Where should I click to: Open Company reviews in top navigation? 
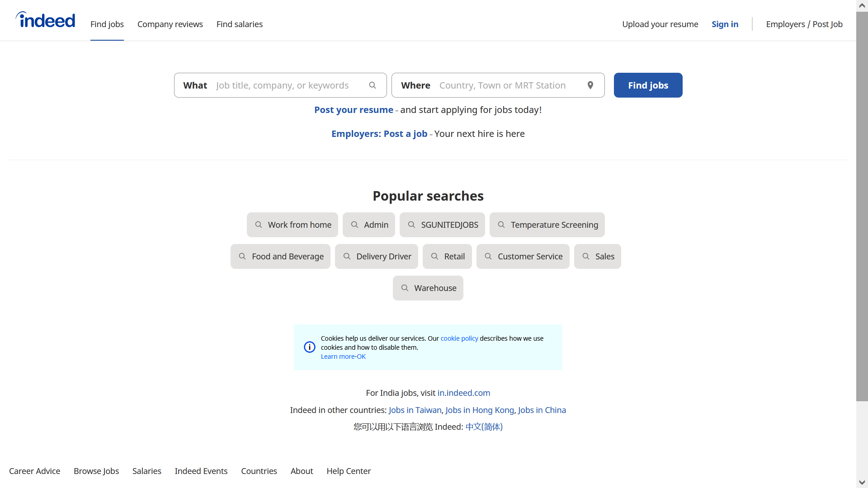coord(170,24)
